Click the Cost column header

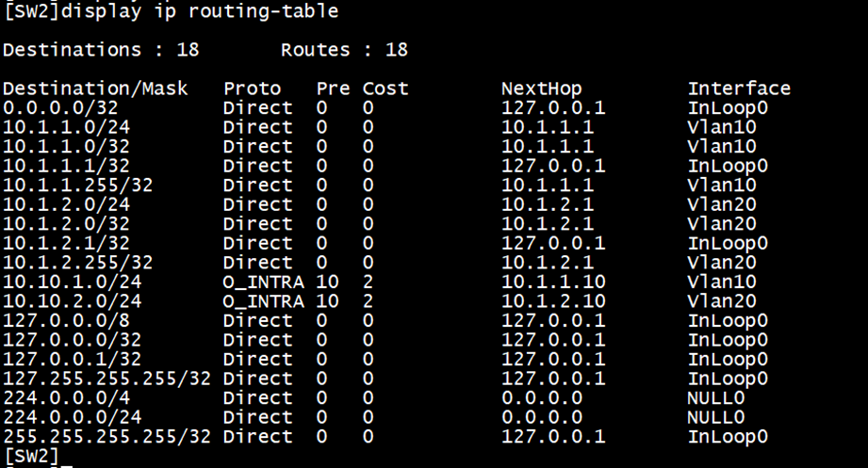tap(385, 89)
